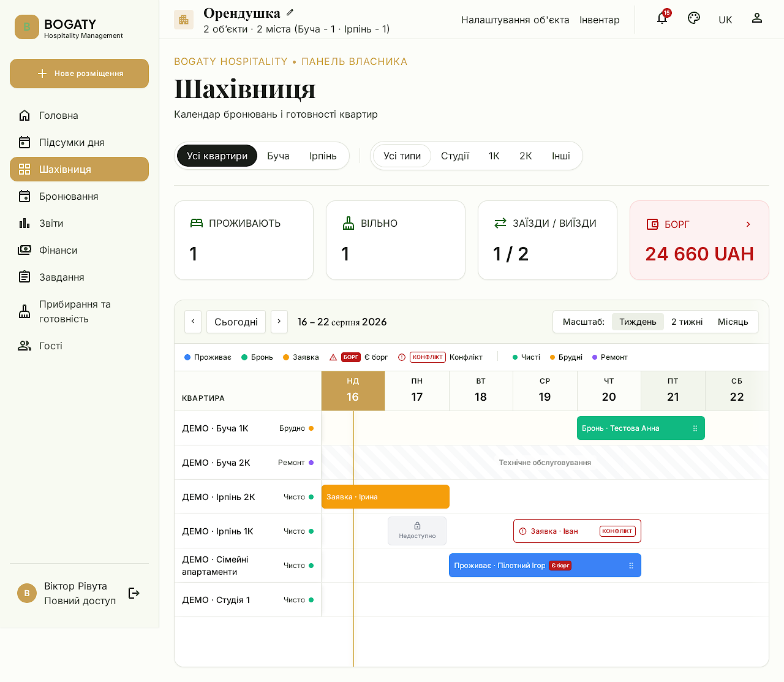Open notifications bell with 15 badge

click(662, 18)
